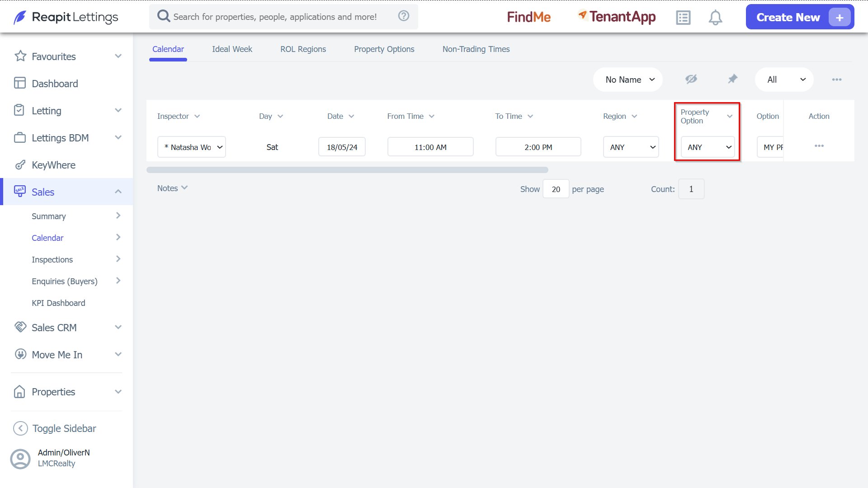Screen dimensions: 868x488
Task: Click the notifications bell icon
Action: pos(715,18)
